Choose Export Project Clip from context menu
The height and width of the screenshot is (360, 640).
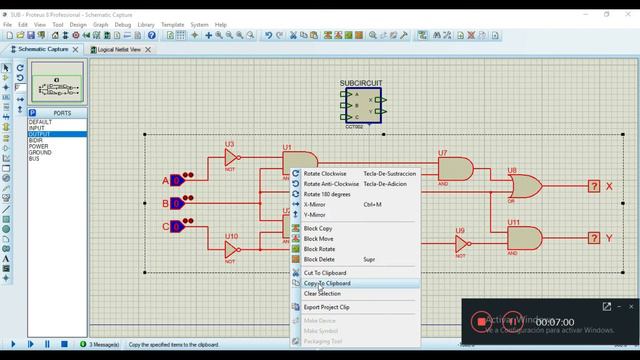point(356,307)
